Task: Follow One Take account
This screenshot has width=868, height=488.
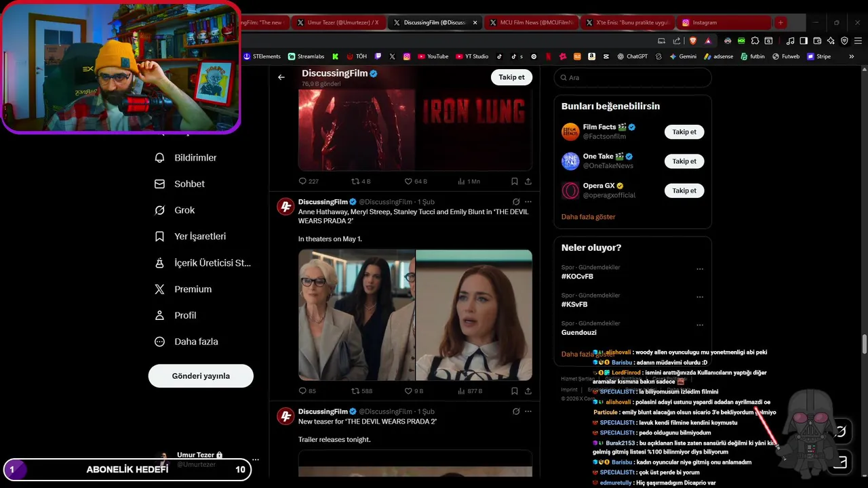Action: pos(684,161)
